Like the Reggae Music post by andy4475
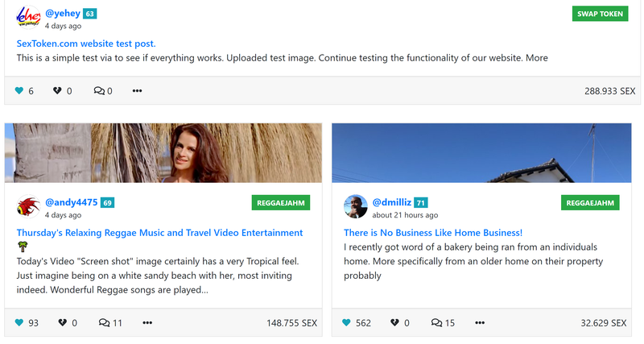Screen dimensions: 644x344 19,323
